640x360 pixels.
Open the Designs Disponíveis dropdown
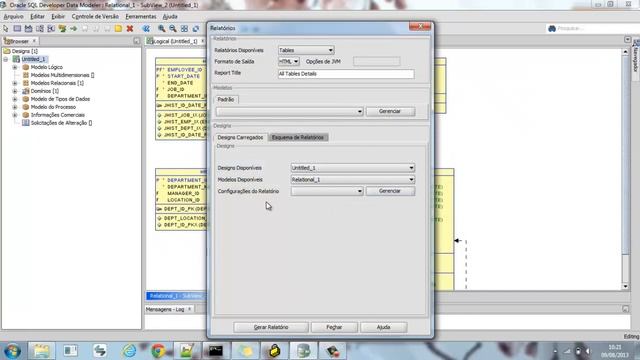(x=353, y=168)
